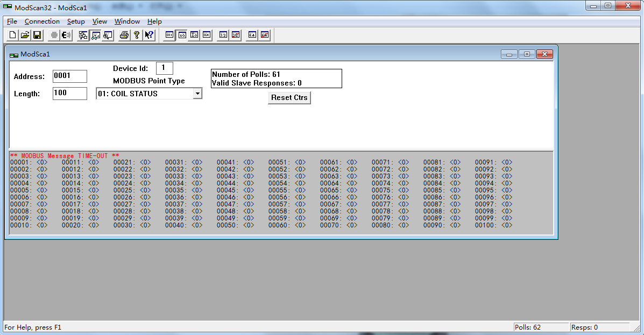Click the Disconnect plug toolbar icon
This screenshot has width=644, height=335.
point(66,35)
